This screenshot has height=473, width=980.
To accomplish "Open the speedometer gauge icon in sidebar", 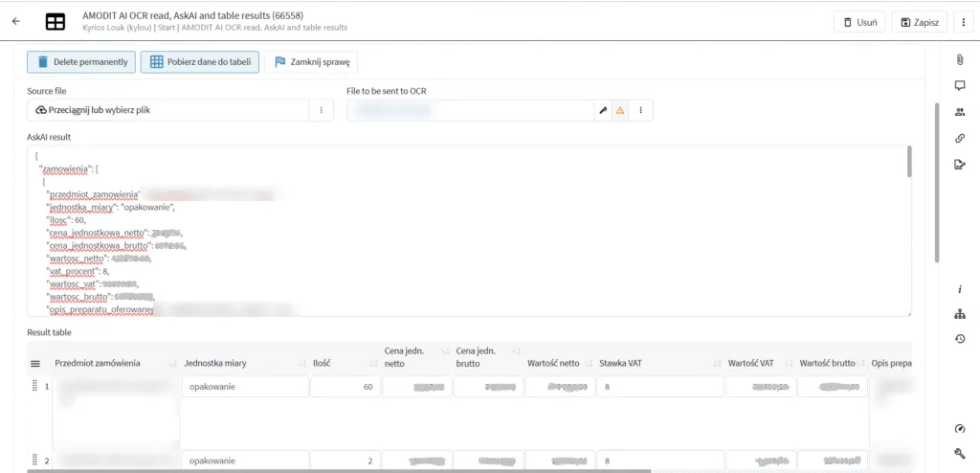I will (960, 429).
